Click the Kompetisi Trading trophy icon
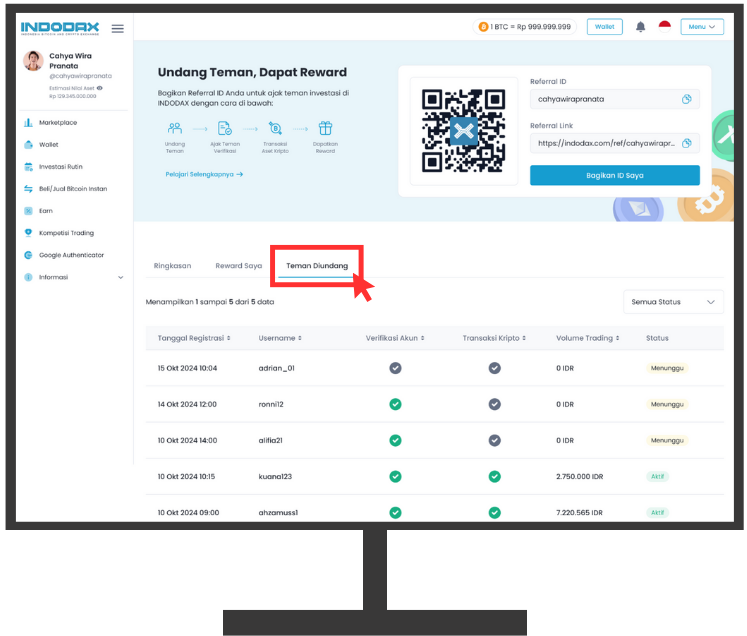The image size is (747, 636). coord(28,233)
